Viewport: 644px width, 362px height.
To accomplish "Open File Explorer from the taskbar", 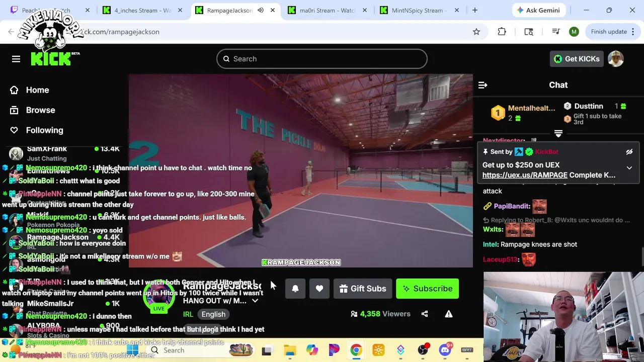I will tap(290, 350).
